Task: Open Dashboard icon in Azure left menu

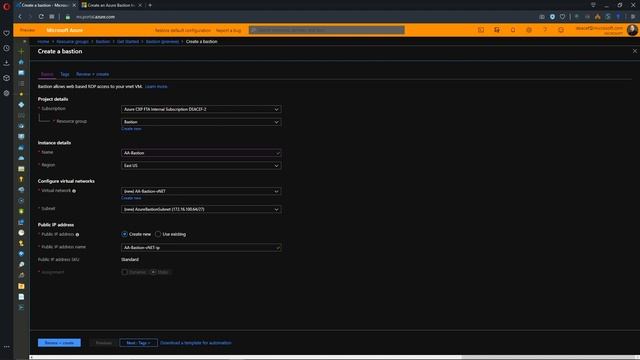Action: [21, 73]
